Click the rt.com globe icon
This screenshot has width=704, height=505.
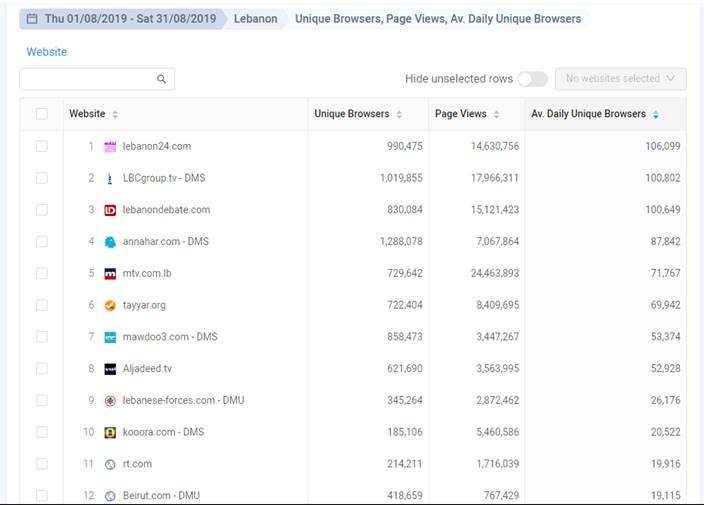point(110,464)
